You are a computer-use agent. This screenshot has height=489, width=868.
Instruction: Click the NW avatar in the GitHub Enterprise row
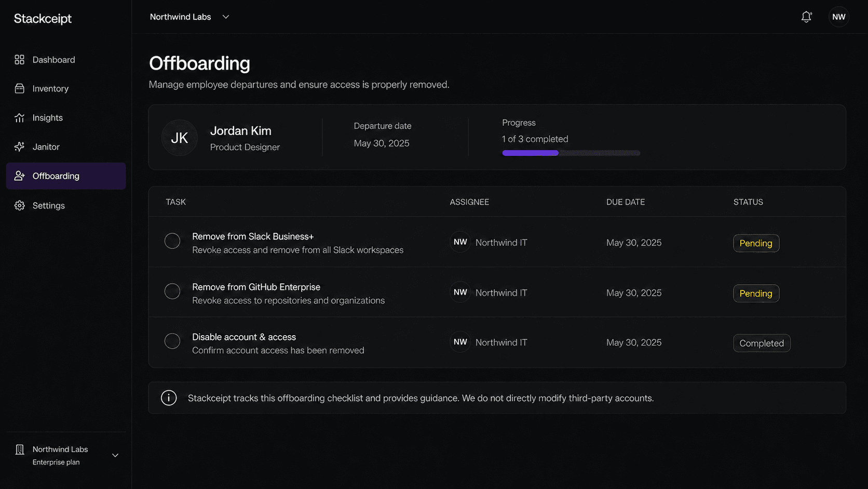point(460,293)
